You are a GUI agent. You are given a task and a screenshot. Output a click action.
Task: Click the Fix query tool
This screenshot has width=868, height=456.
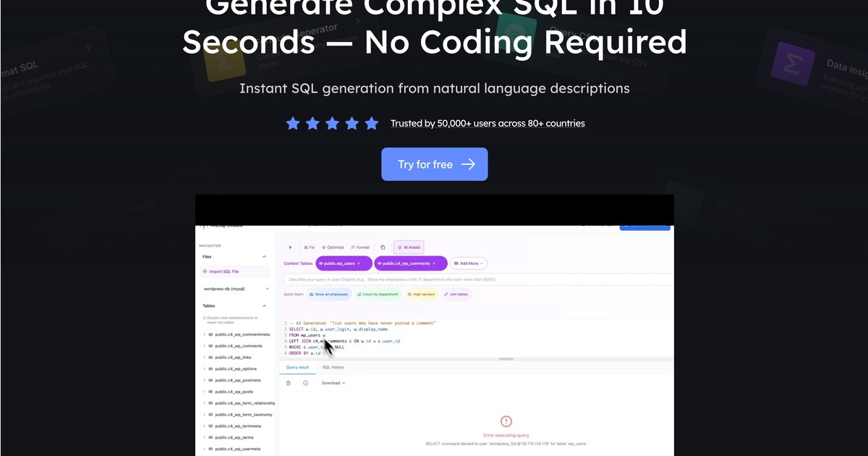(x=309, y=248)
